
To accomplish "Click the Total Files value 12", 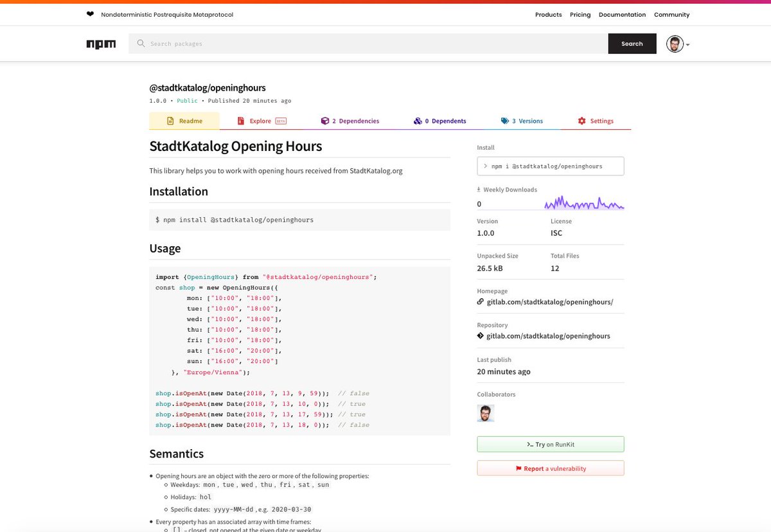I will point(555,268).
